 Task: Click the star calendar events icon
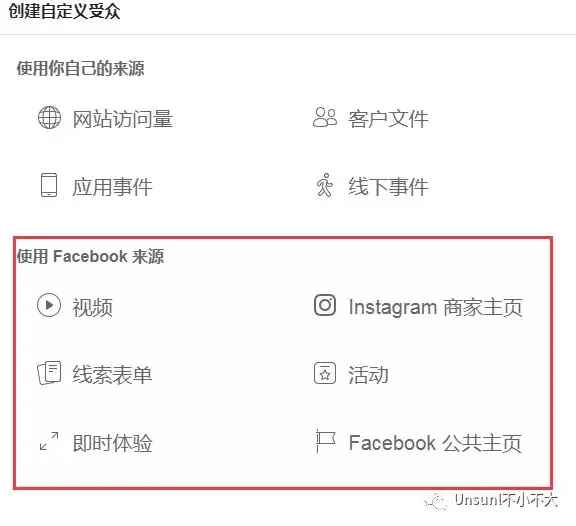click(x=325, y=373)
